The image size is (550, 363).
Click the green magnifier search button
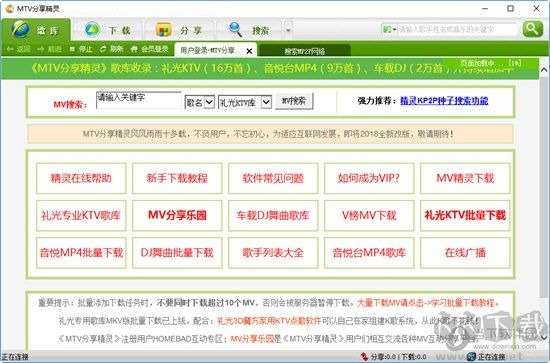[x=532, y=29]
